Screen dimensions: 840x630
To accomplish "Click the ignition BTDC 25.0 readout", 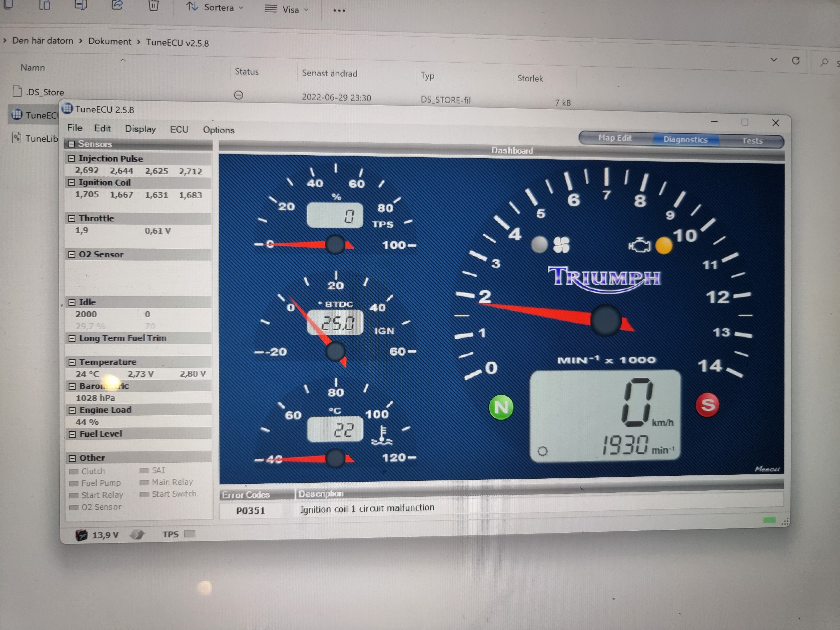I will click(x=335, y=322).
